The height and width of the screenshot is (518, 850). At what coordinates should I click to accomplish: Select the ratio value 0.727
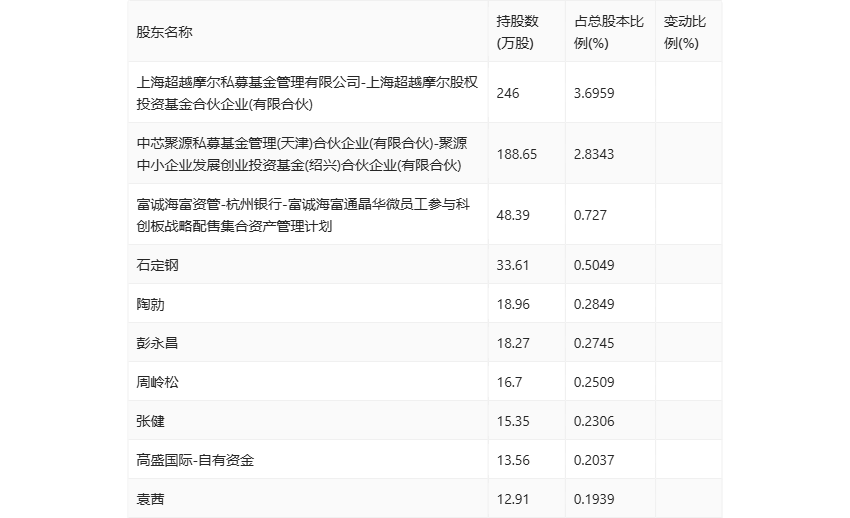[x=590, y=215]
